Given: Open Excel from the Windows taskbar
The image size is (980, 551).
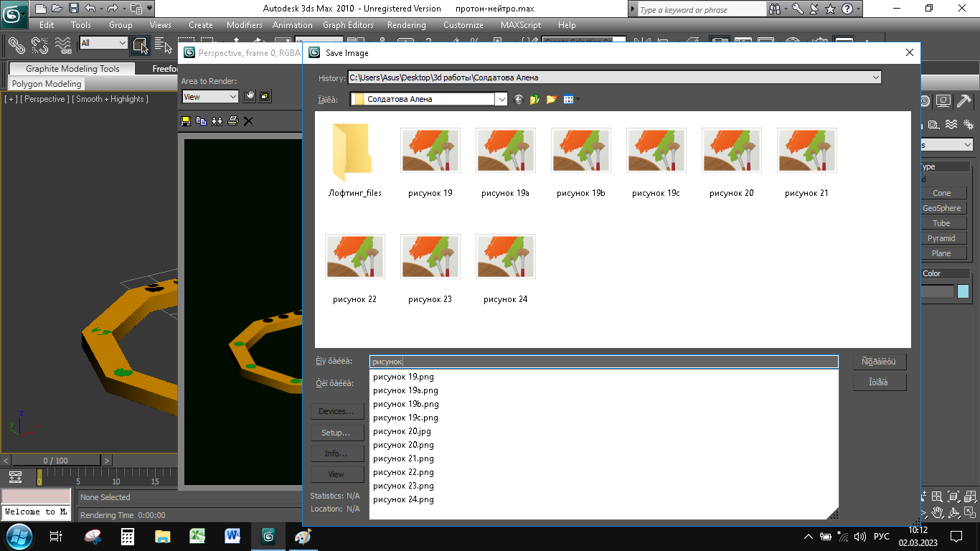Looking at the screenshot, I should tap(198, 536).
